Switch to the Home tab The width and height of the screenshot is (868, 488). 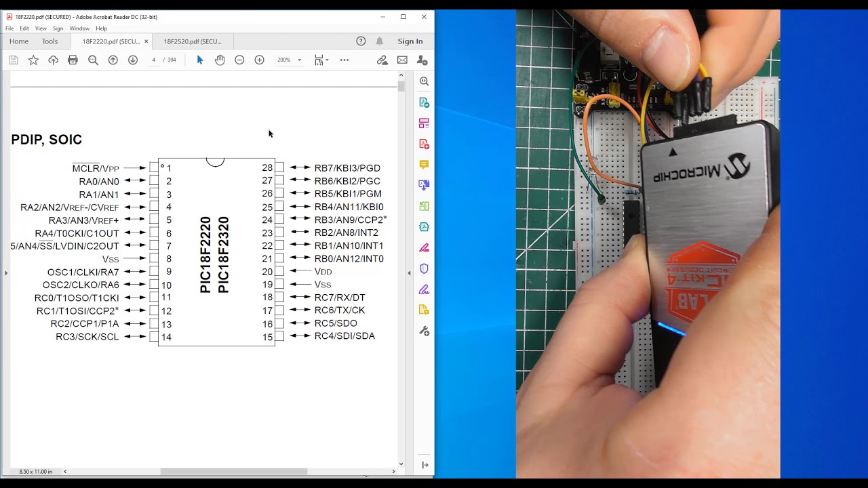point(19,41)
